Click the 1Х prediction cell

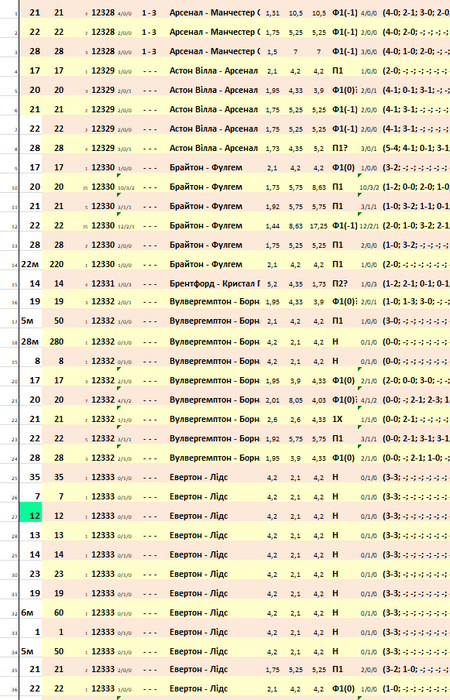point(337,419)
